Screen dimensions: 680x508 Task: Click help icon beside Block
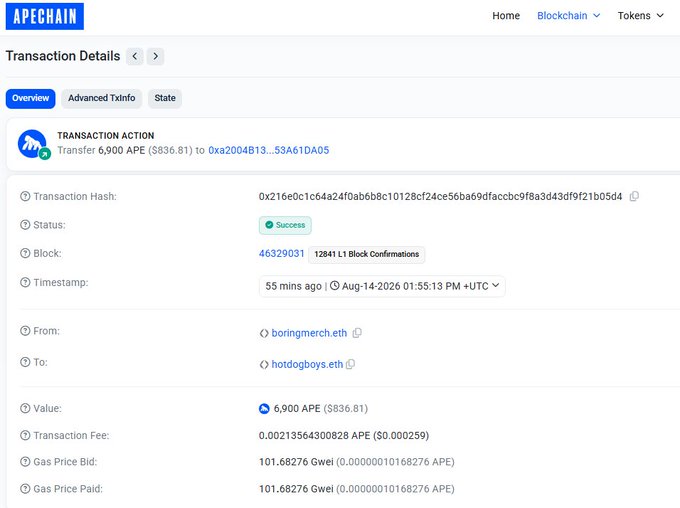pos(25,253)
